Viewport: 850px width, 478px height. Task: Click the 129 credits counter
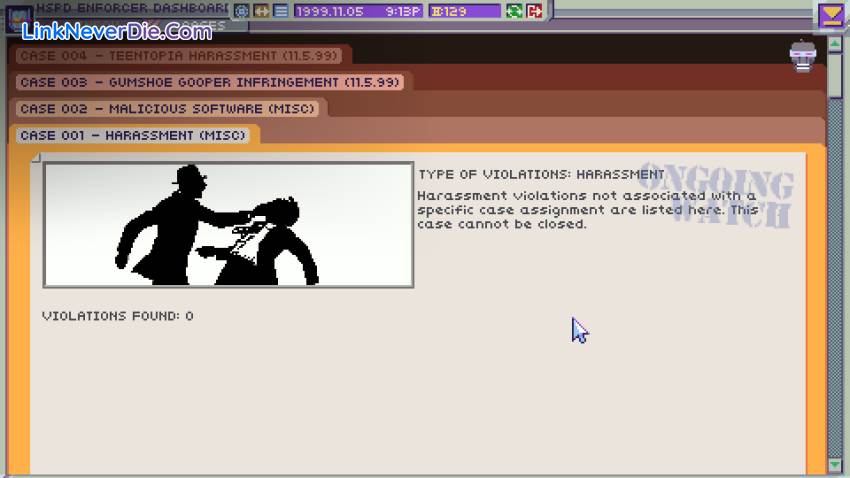pos(465,11)
